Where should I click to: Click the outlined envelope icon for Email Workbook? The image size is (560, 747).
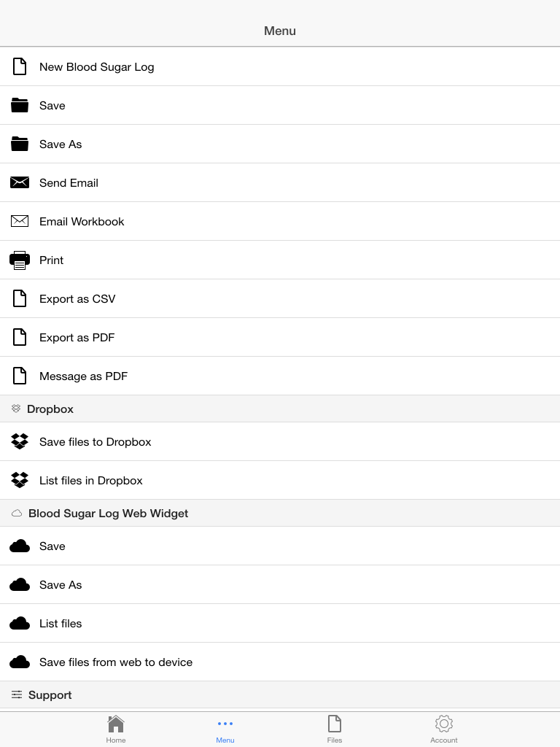click(20, 221)
